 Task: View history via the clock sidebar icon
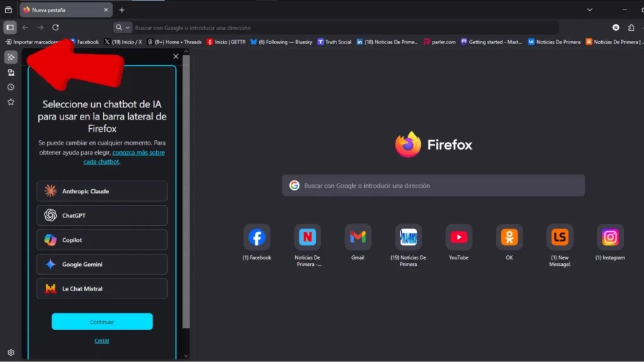(x=10, y=87)
